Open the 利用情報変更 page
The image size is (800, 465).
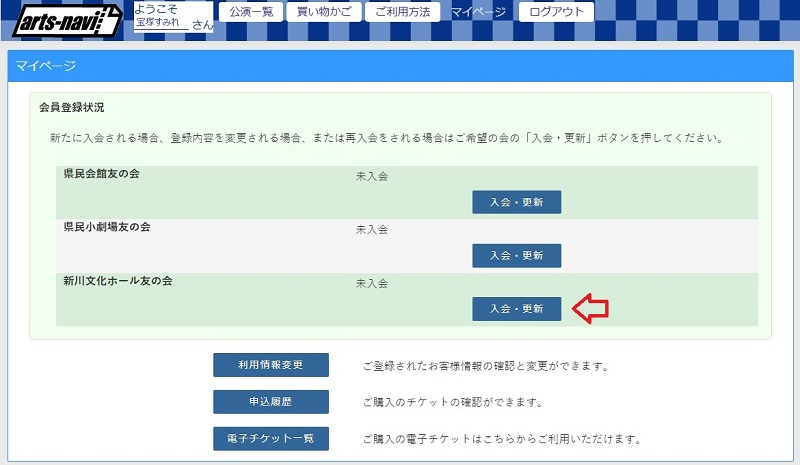[271, 365]
